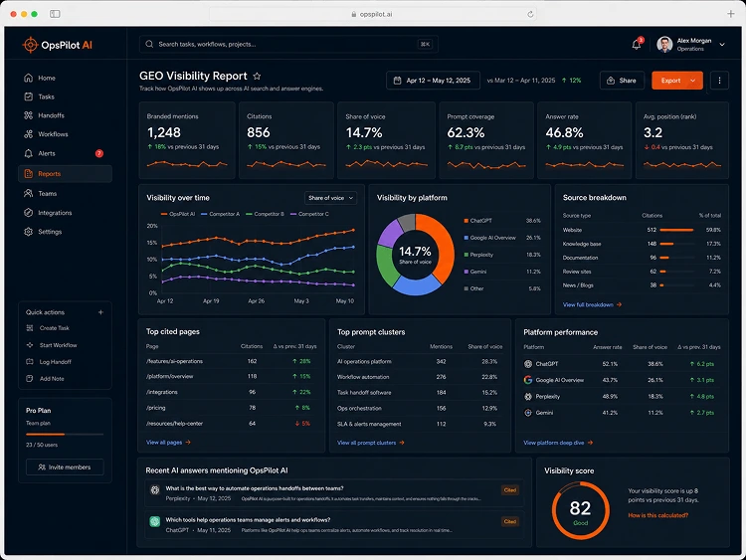Click /features/ai-operations in Top cited pages
746x560 pixels.
[174, 361]
